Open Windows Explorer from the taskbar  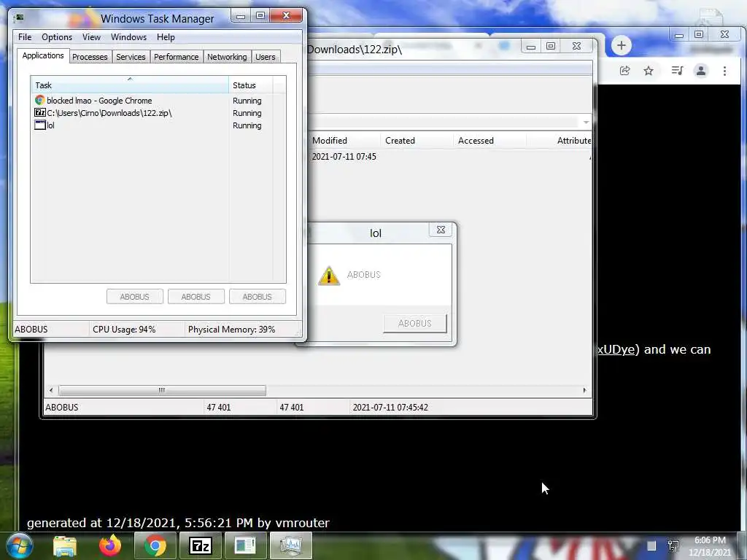[x=65, y=545]
